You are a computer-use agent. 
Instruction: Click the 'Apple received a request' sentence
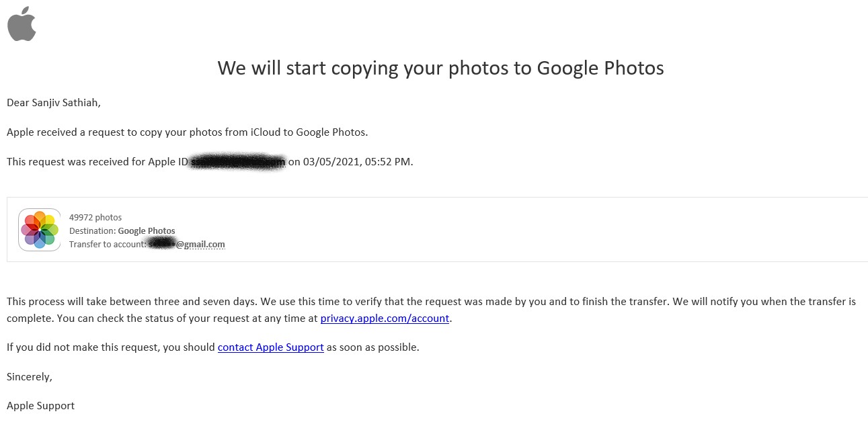tap(188, 132)
